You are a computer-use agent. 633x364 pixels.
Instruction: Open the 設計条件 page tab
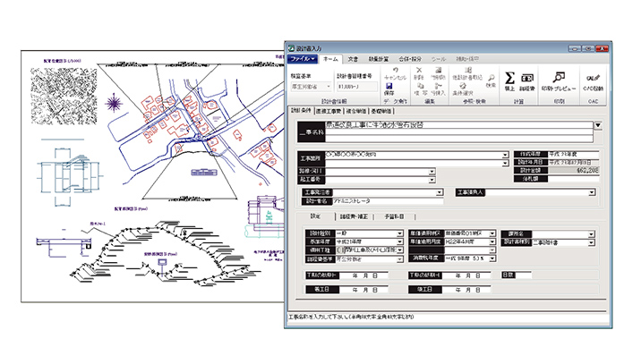coord(301,110)
